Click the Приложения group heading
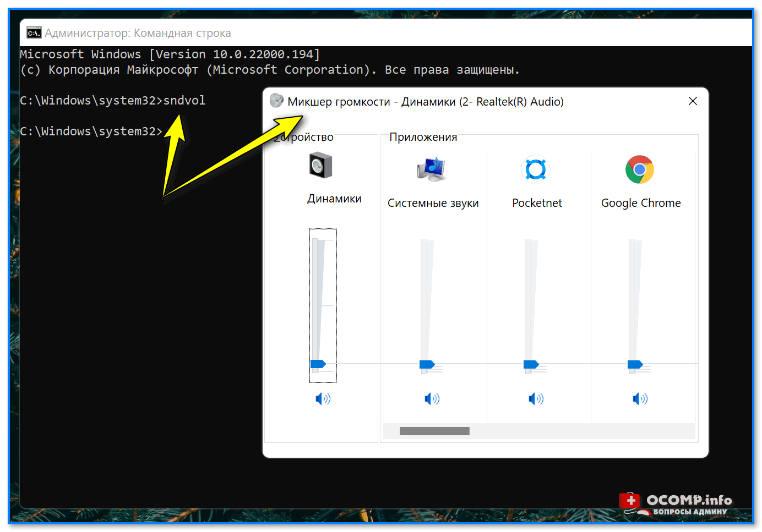Screen dimensions: 762x532 click(x=423, y=137)
